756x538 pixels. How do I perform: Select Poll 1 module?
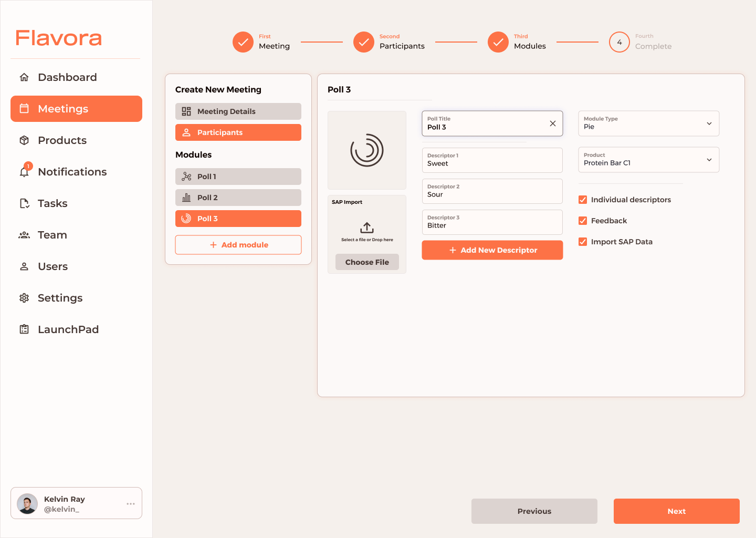238,177
